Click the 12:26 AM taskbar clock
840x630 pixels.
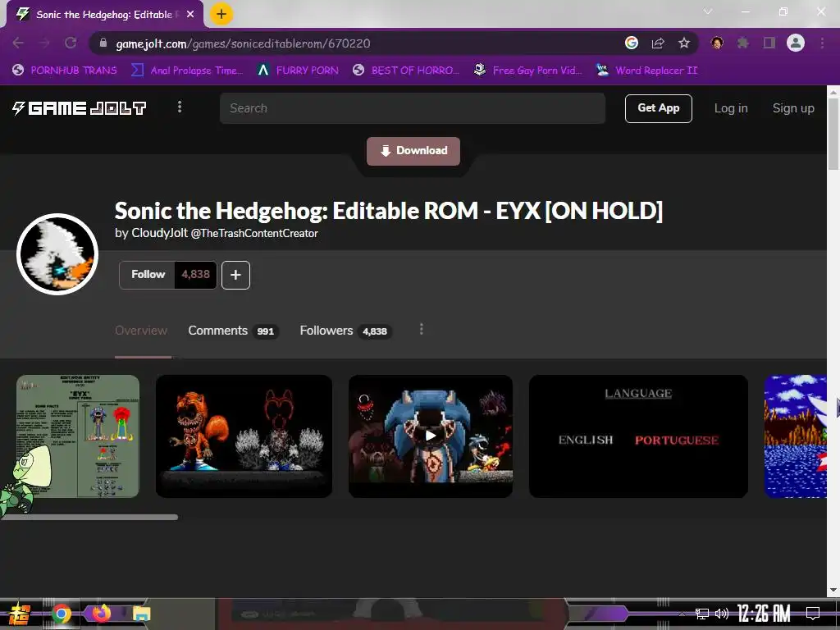(764, 614)
